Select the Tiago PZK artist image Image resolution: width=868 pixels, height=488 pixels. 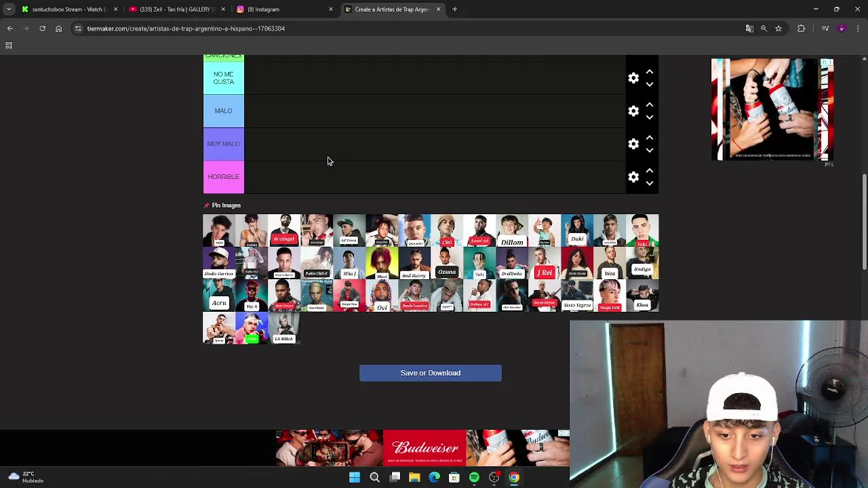click(610, 296)
